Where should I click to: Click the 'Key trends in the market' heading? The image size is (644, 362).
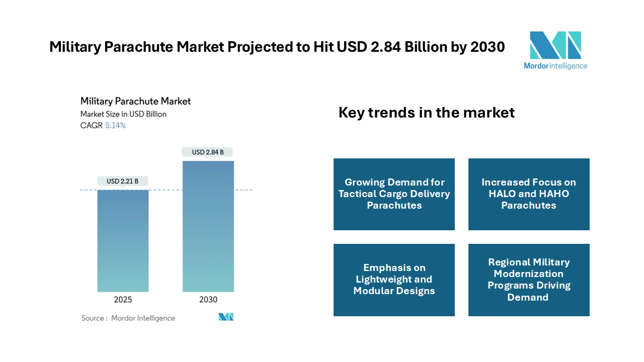tap(426, 112)
